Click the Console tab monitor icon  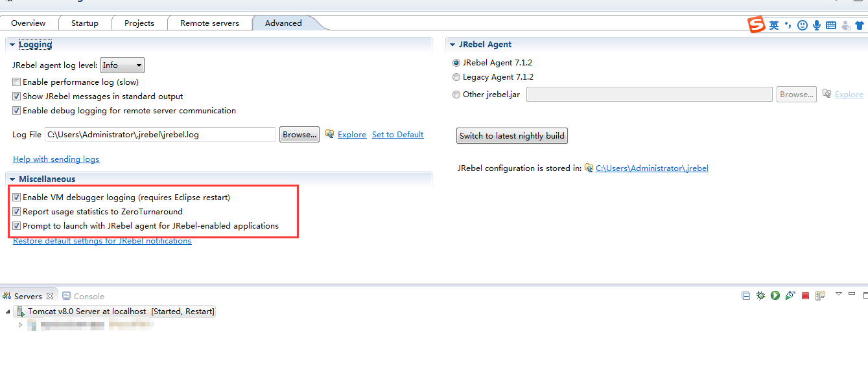67,296
